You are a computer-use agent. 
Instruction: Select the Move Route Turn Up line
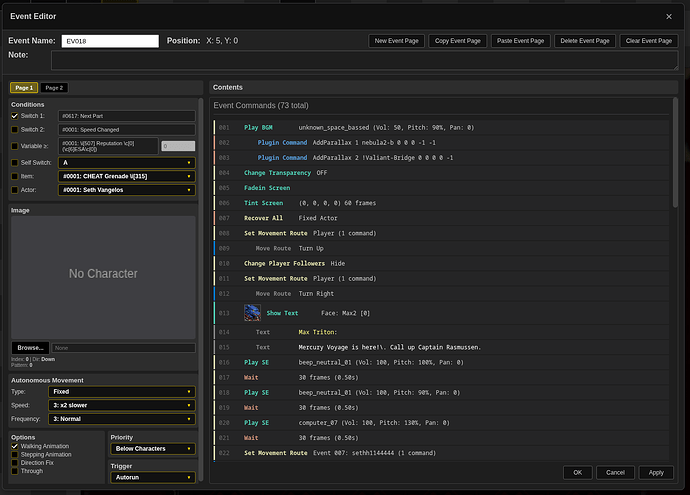tap(441, 248)
